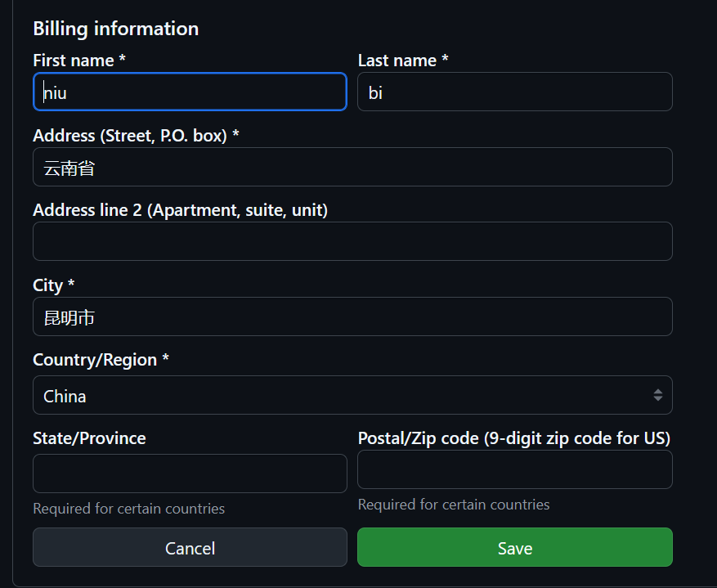The image size is (717, 588).
Task: Click the green Save button
Action: point(515,547)
